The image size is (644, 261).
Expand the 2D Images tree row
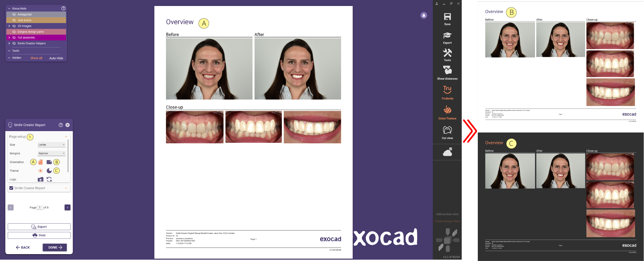coord(9,26)
